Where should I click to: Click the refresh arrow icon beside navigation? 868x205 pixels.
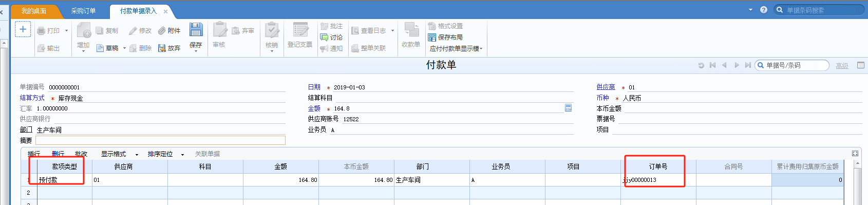pos(701,65)
